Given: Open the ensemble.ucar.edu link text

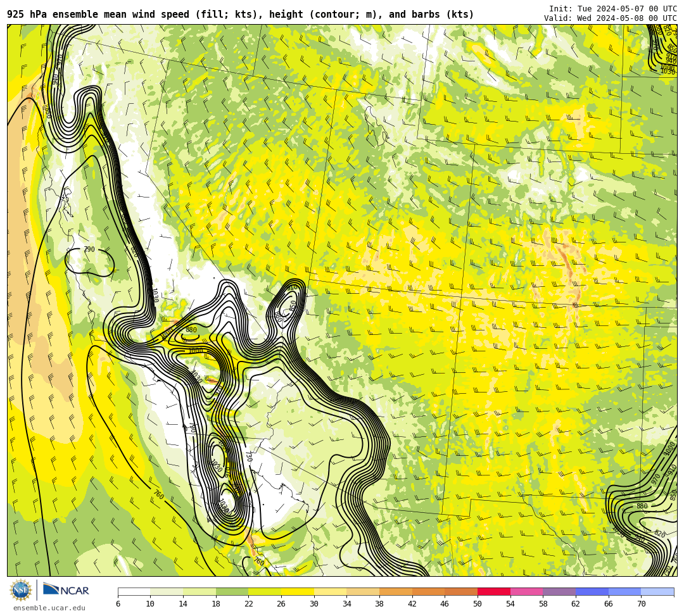Looking at the screenshot, I should [x=49, y=608].
